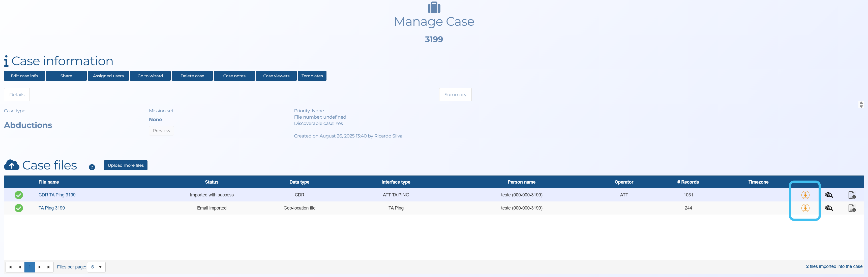Image resolution: width=868 pixels, height=277 pixels.
Task: Go to next page of files
Action: click(39, 267)
